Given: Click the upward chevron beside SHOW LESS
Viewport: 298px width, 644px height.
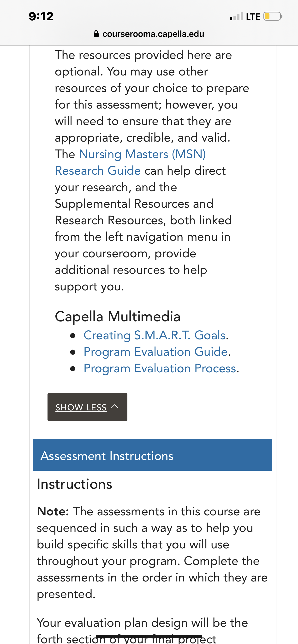Looking at the screenshot, I should pyautogui.click(x=115, y=407).
